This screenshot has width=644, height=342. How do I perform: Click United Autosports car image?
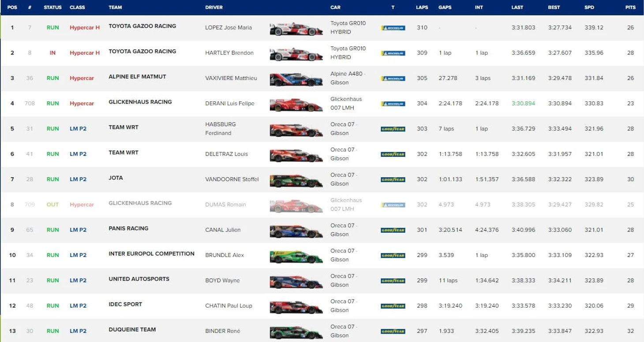[296, 282]
